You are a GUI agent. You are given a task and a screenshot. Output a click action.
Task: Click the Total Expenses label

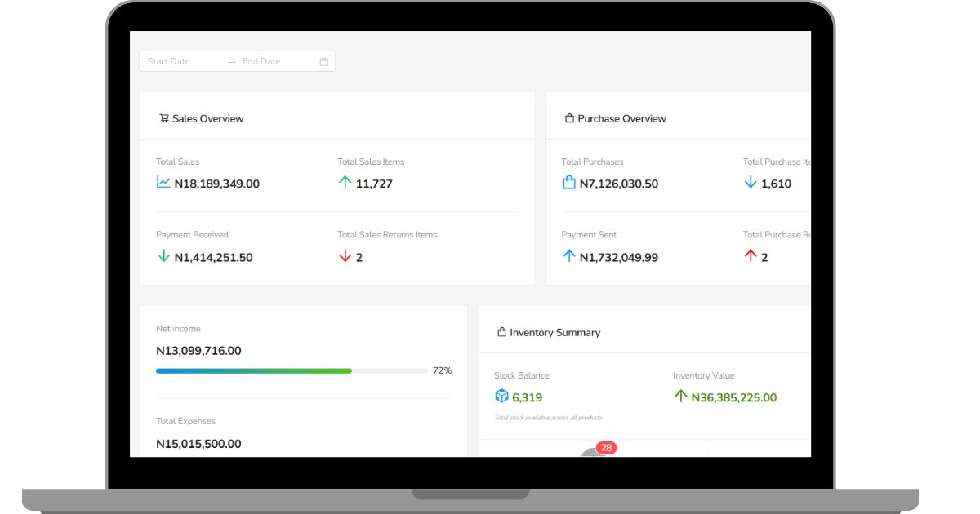(186, 421)
